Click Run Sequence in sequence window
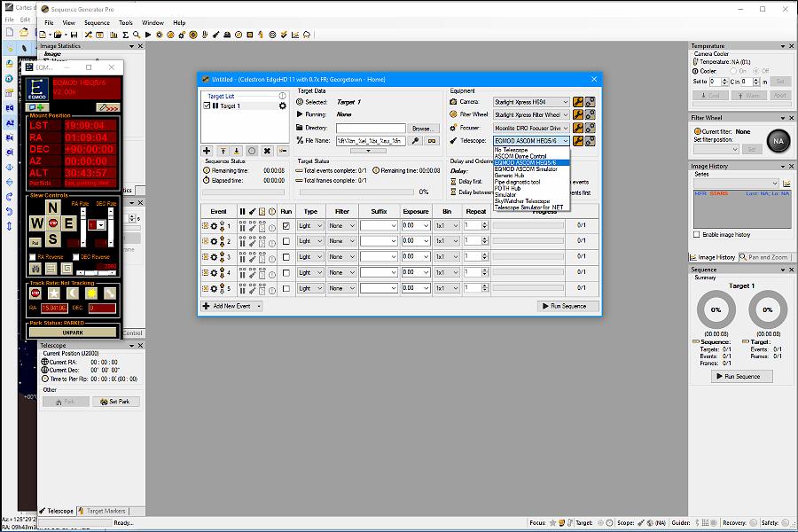 (x=567, y=306)
